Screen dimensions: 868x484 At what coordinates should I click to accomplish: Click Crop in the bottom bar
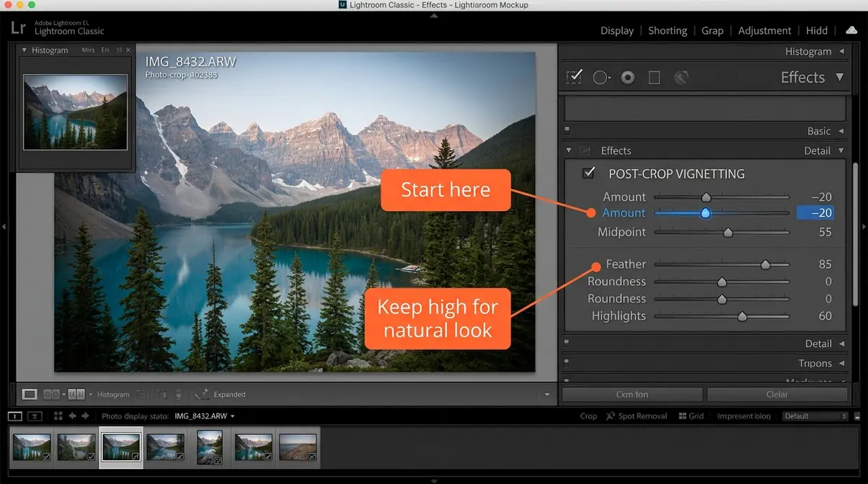pyautogui.click(x=588, y=416)
